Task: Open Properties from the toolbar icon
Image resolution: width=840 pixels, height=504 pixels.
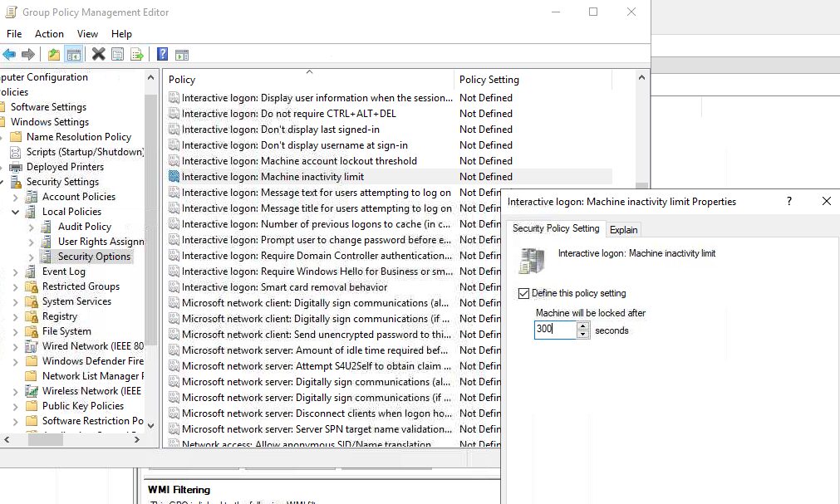Action: tap(118, 55)
